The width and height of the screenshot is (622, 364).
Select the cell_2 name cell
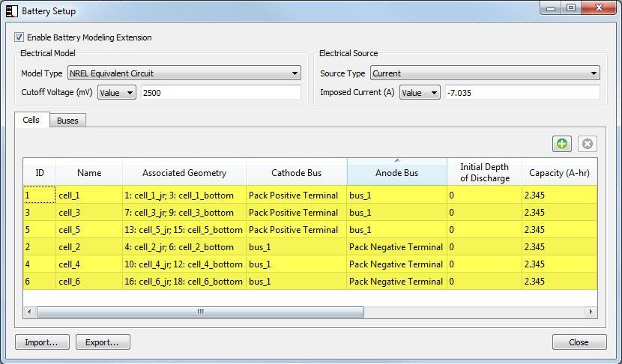89,247
